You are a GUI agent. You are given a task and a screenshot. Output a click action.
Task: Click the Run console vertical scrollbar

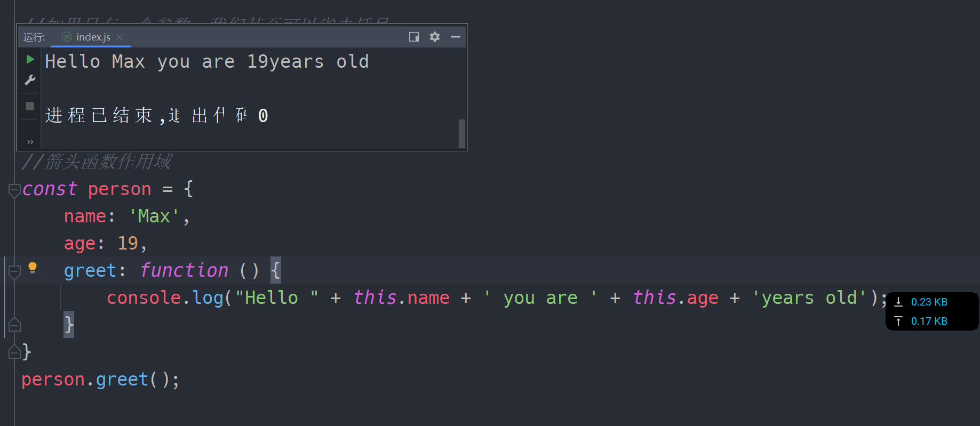(462, 133)
